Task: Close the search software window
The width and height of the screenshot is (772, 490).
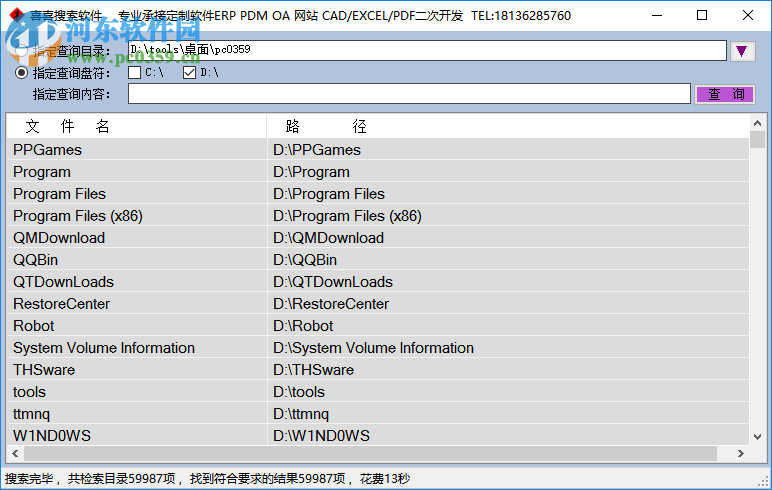Action: click(x=747, y=15)
